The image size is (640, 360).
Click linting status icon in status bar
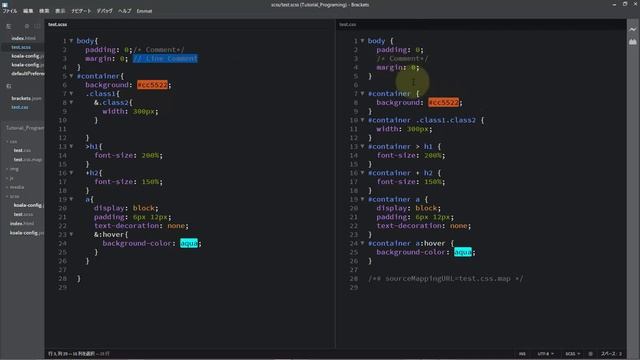point(590,354)
